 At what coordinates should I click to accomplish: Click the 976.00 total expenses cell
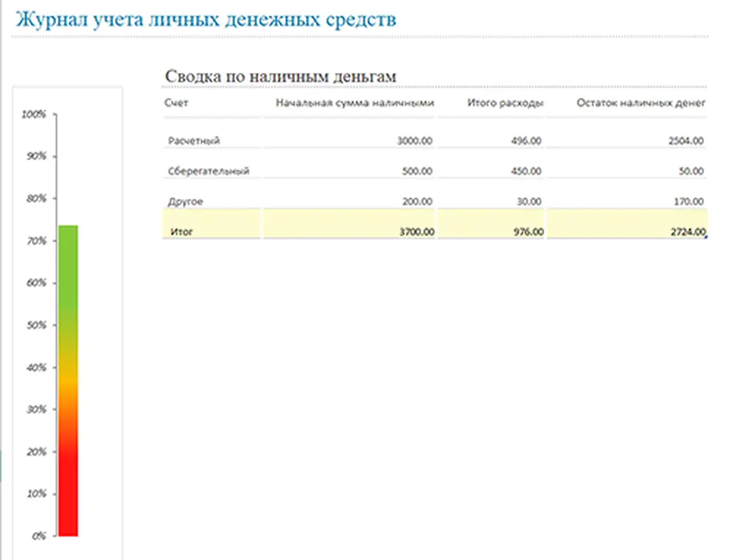click(528, 232)
